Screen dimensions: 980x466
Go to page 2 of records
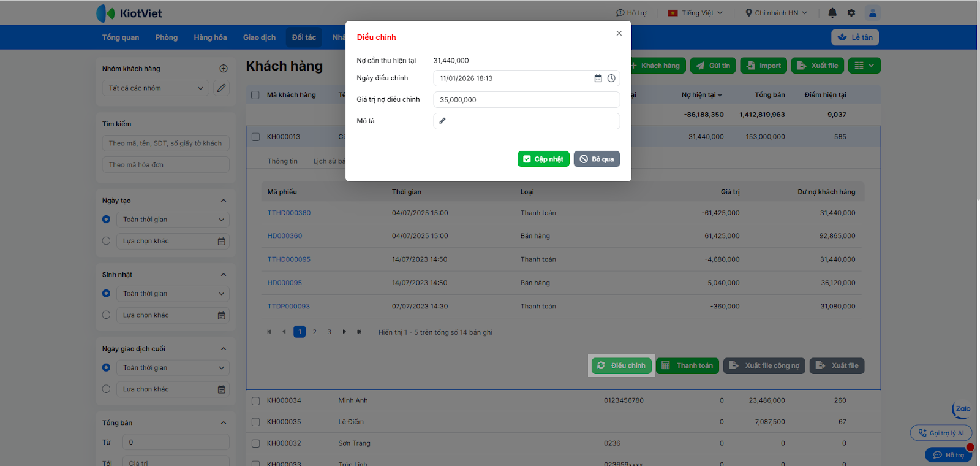[314, 332]
